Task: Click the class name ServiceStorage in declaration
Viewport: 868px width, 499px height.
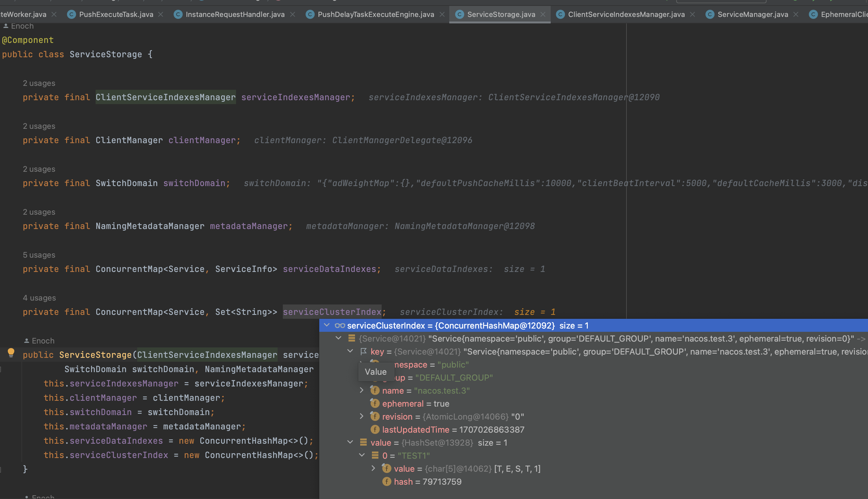Action: 106,55
